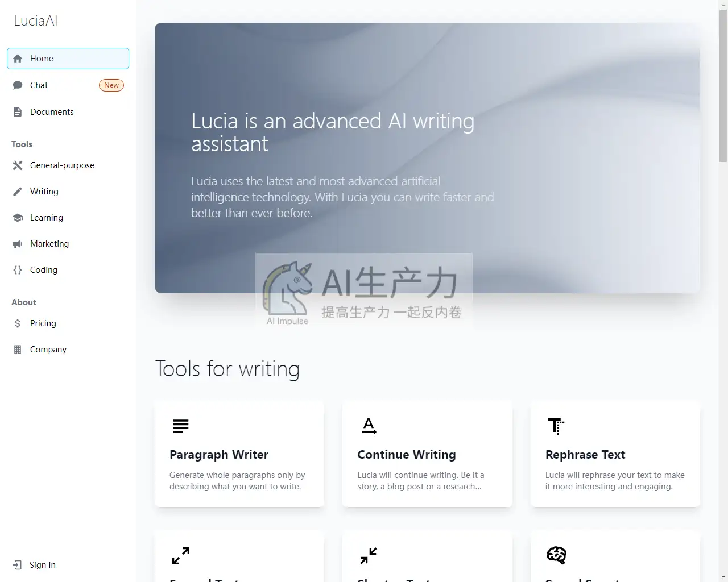Open Learning via graduation cap icon
This screenshot has height=582, width=728.
click(x=18, y=218)
